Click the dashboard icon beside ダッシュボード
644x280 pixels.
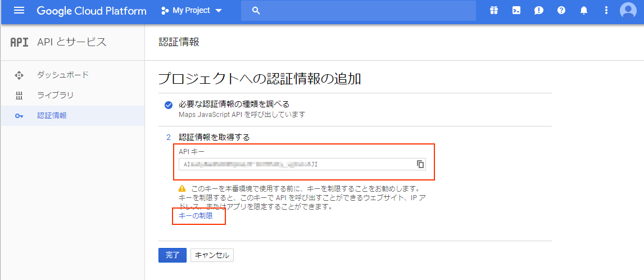click(x=19, y=75)
